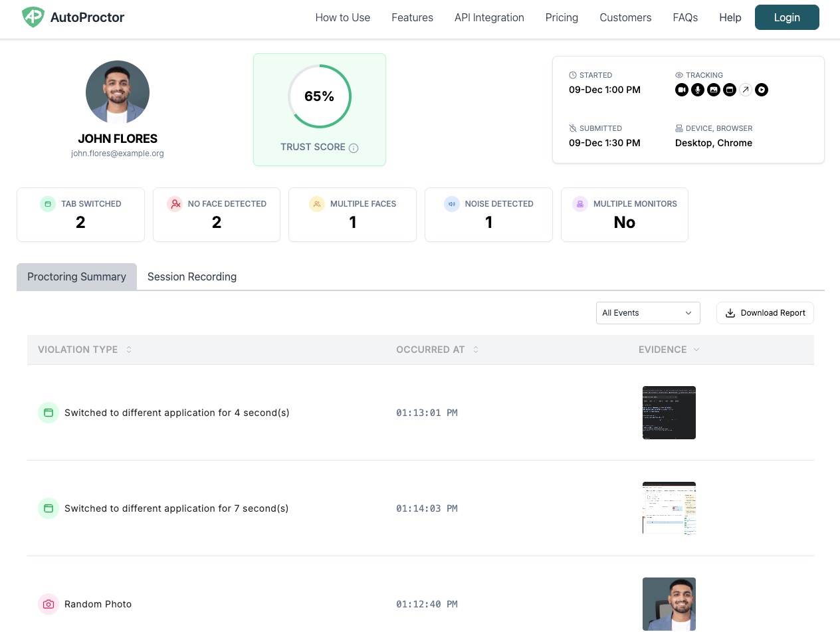The width and height of the screenshot is (840, 632).
Task: Click the play-circle tracking icon
Action: (x=762, y=90)
